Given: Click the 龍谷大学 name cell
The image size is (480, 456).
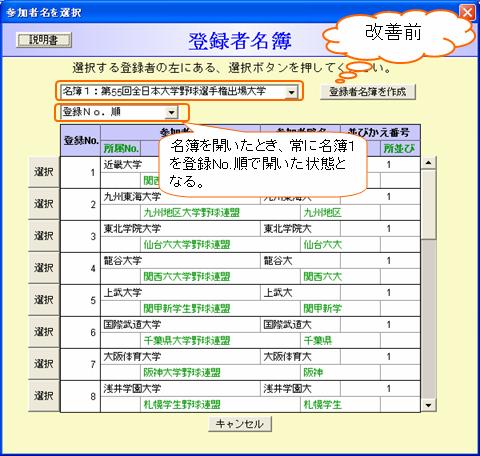Looking at the screenshot, I should click(x=180, y=261).
